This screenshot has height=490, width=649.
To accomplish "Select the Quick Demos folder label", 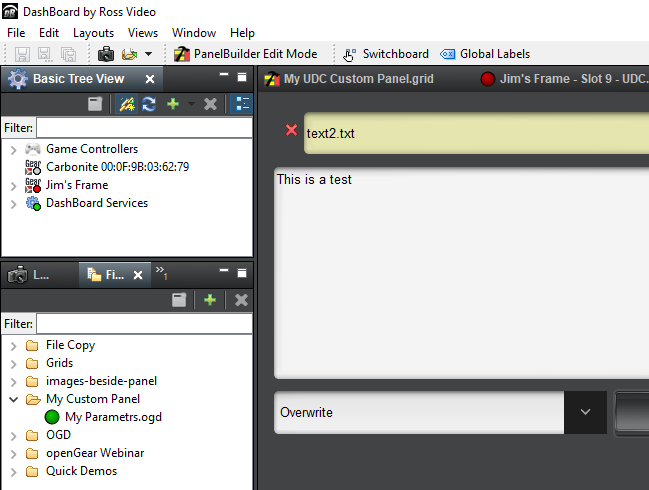I will pyautogui.click(x=82, y=471).
